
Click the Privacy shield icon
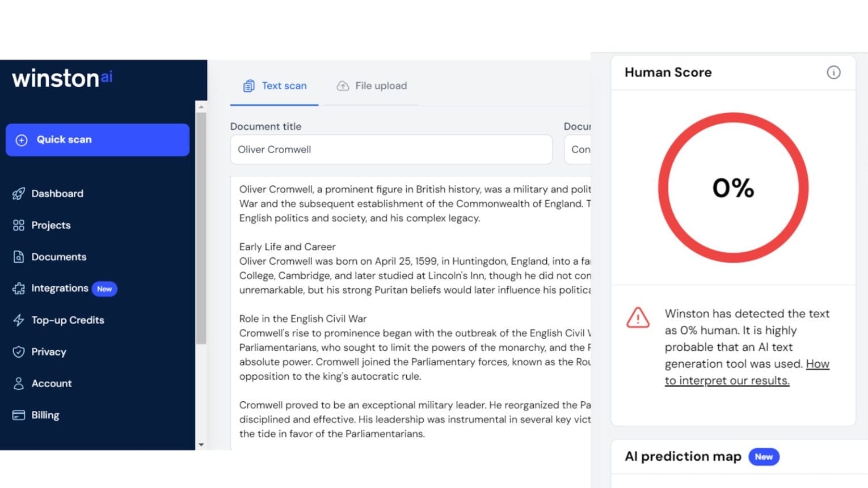[19, 351]
